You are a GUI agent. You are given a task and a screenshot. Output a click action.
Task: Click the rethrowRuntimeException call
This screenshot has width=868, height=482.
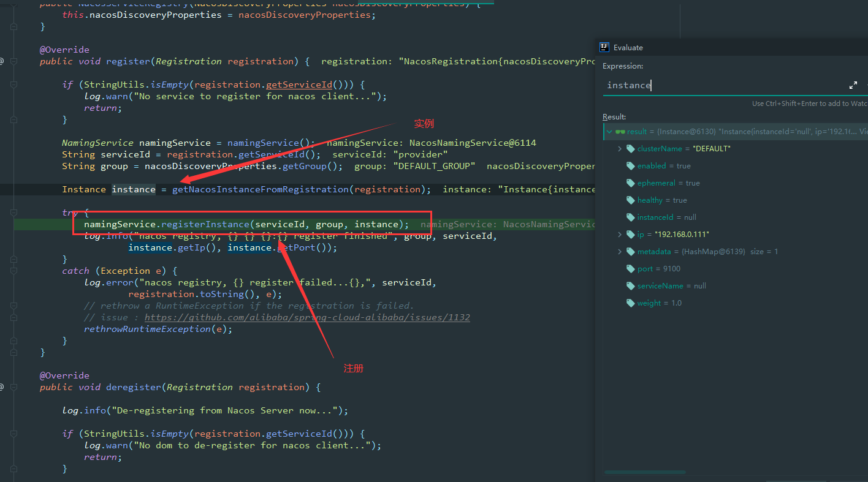(147, 329)
